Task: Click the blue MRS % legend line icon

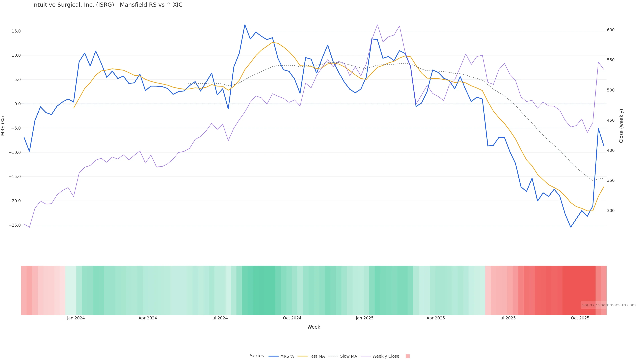Action: pos(273,356)
